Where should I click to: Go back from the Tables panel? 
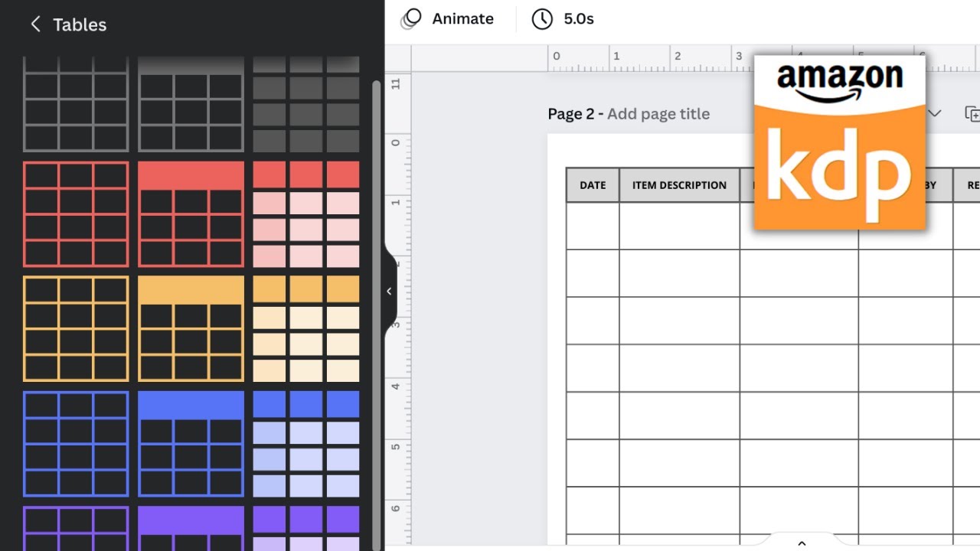pyautogui.click(x=35, y=24)
